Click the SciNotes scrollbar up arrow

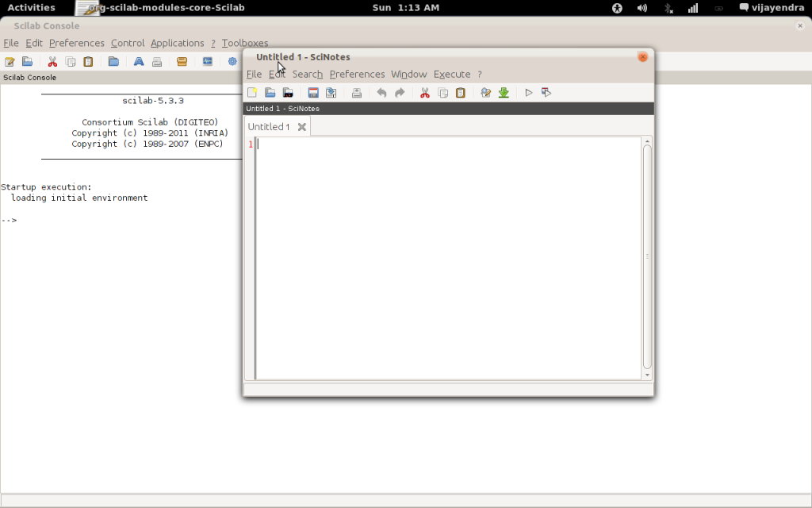tap(647, 141)
